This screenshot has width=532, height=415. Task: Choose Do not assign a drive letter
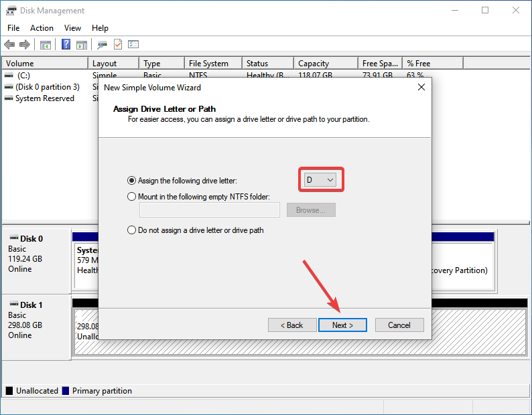(131, 230)
